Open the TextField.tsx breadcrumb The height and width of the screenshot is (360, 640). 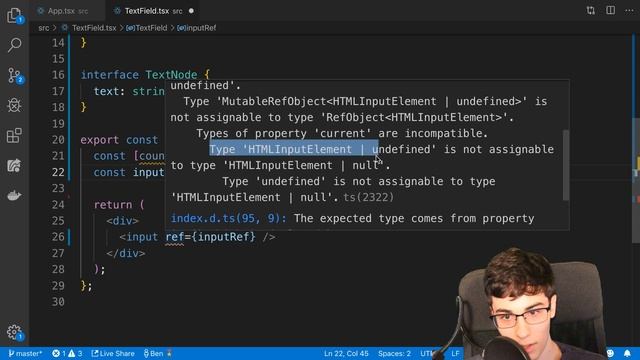pos(94,28)
